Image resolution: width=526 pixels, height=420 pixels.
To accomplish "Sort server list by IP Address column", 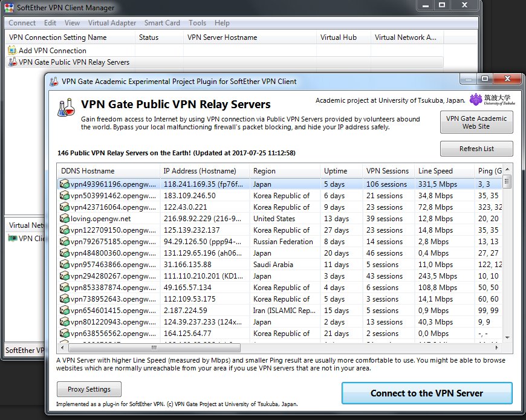I will 204,171.
